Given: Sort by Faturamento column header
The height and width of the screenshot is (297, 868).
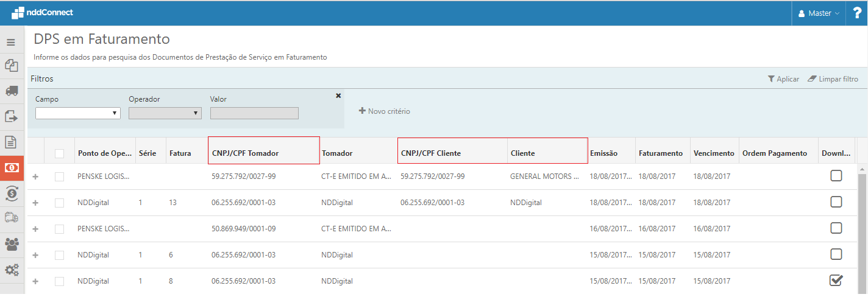Looking at the screenshot, I should 660,153.
